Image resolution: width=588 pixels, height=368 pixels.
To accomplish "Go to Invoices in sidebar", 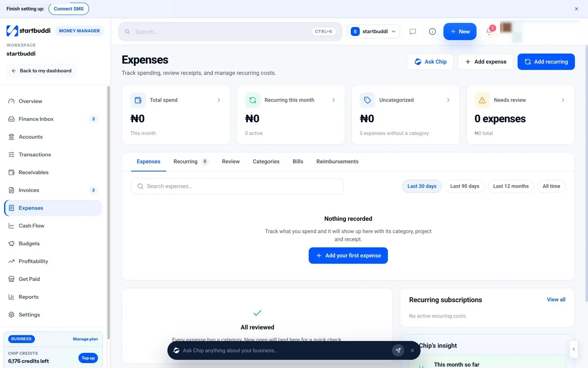I will (x=53, y=190).
